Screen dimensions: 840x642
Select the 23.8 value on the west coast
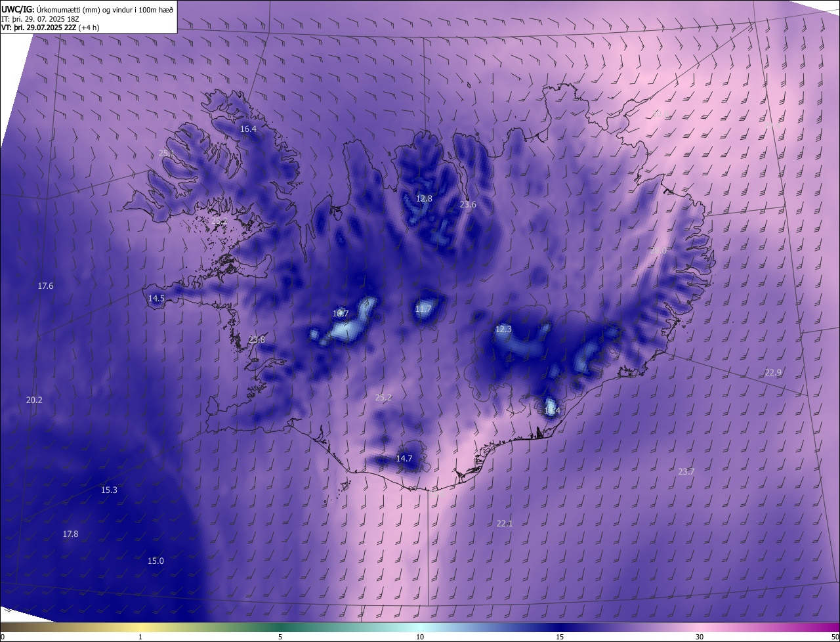(x=257, y=340)
